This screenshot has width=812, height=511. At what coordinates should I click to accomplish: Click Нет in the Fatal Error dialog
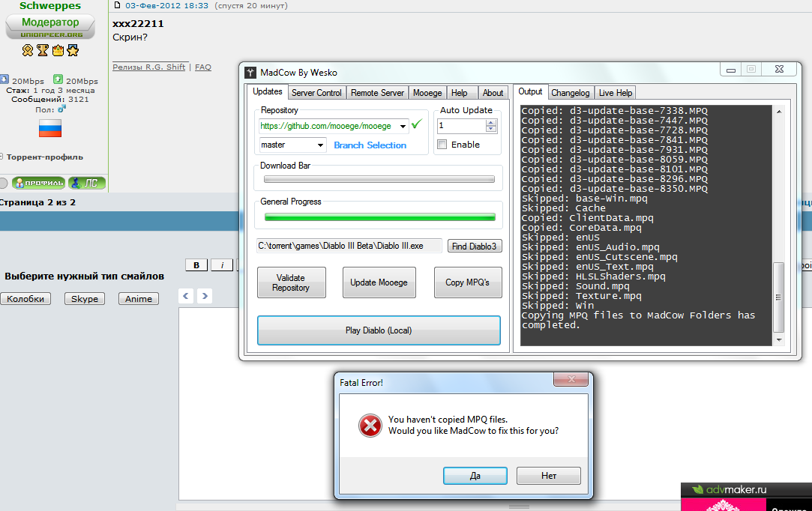(x=548, y=476)
